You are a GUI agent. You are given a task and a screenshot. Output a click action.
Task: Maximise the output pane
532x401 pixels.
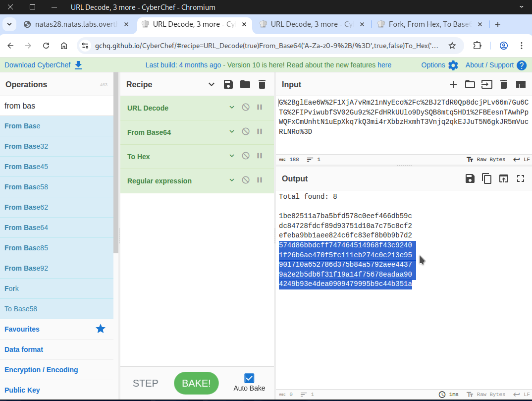(x=521, y=178)
